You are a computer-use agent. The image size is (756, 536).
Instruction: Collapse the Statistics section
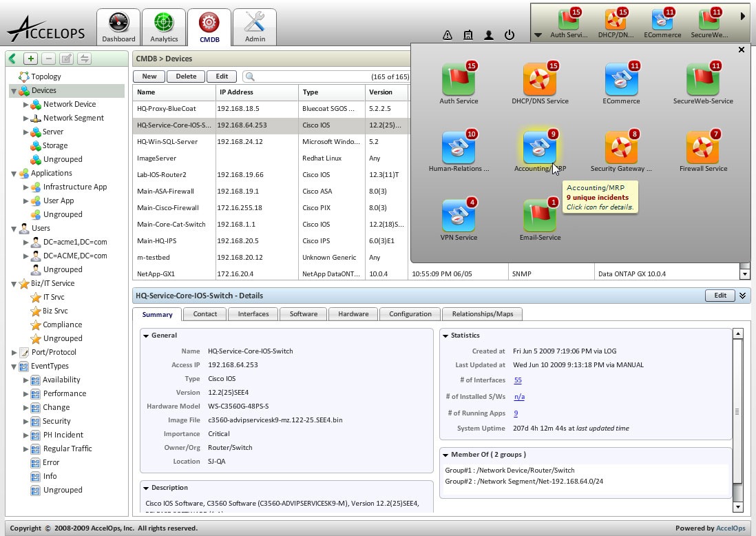(445, 336)
